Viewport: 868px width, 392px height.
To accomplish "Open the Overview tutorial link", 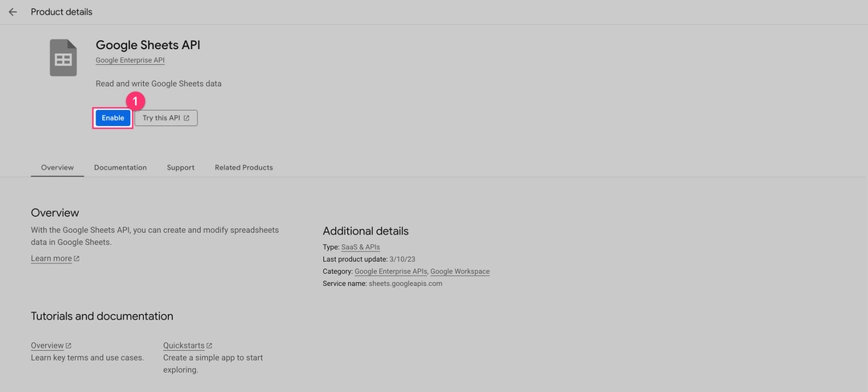I will (x=47, y=345).
